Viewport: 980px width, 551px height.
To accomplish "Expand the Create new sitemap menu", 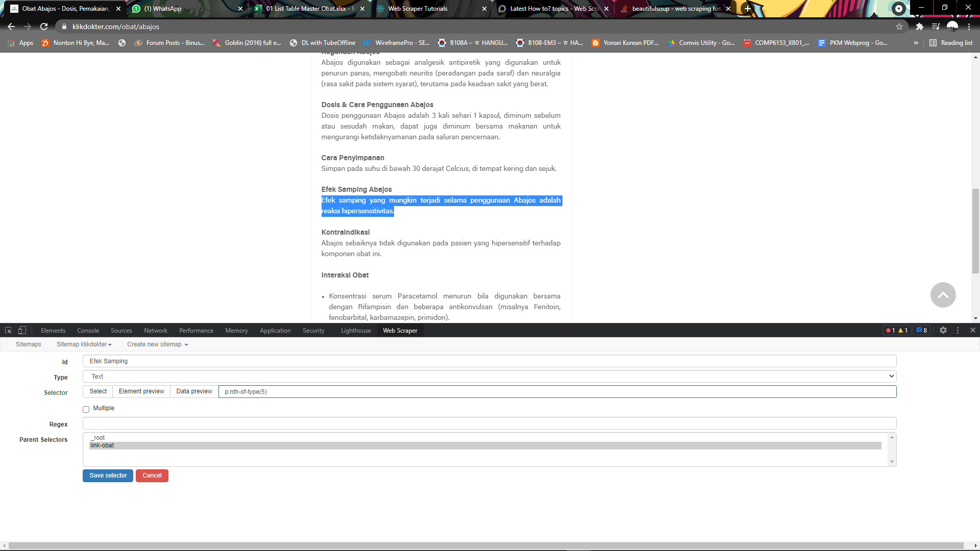I will point(157,344).
